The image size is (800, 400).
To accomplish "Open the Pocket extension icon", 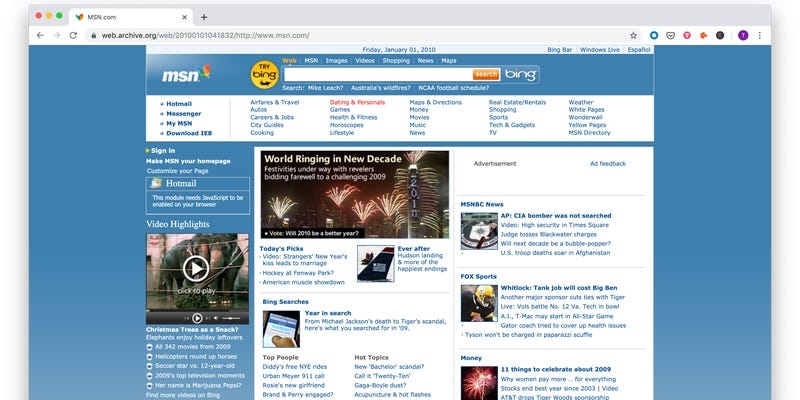I will point(671,35).
